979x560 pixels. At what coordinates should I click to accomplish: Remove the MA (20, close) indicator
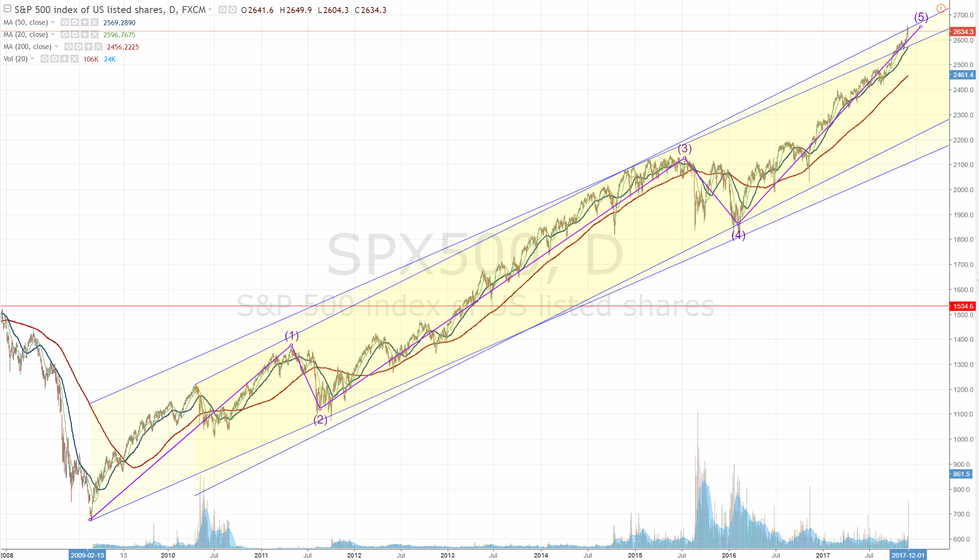tap(94, 35)
